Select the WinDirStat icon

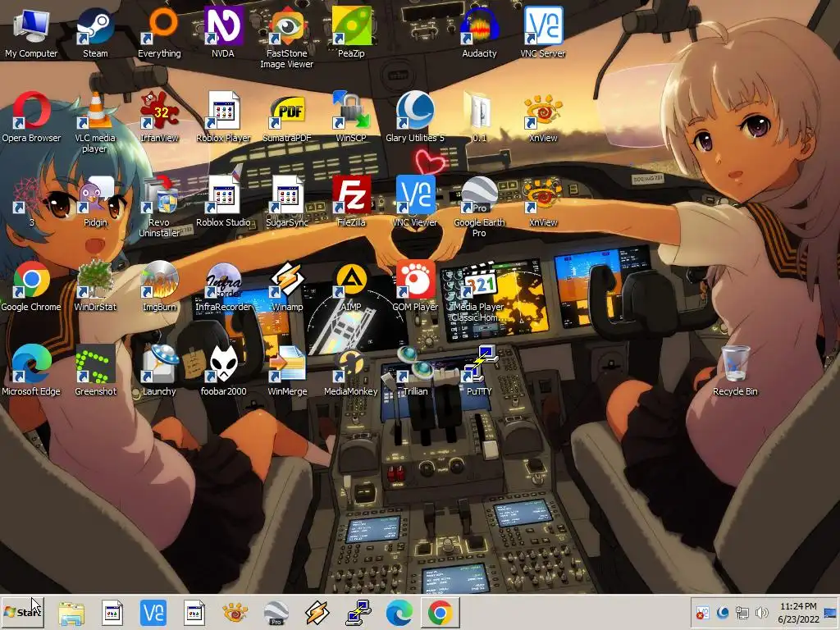[95, 286]
